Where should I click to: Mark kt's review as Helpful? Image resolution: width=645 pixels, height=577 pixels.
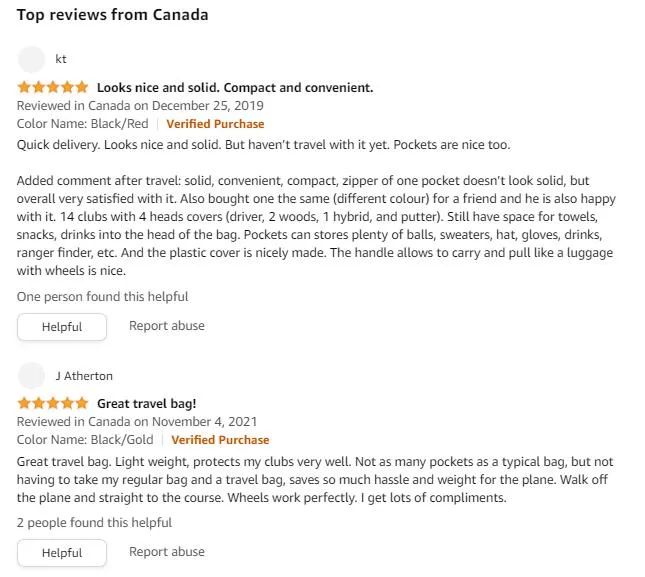(62, 327)
